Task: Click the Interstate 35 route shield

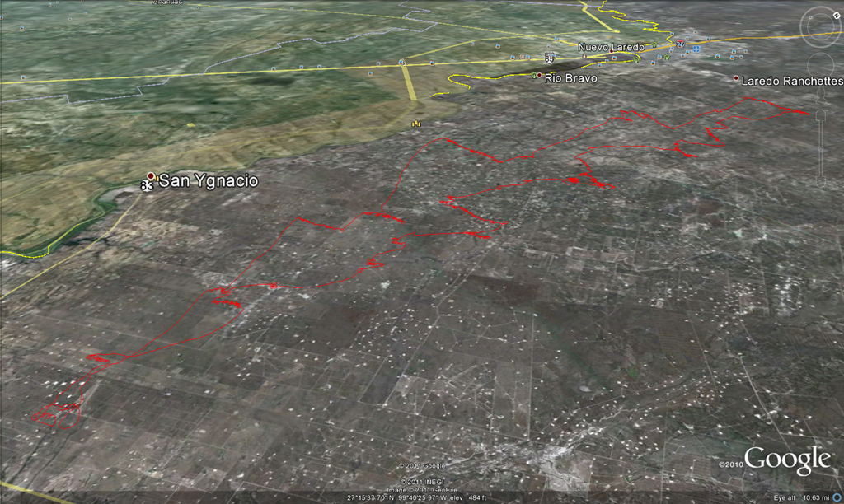Action: (x=681, y=44)
